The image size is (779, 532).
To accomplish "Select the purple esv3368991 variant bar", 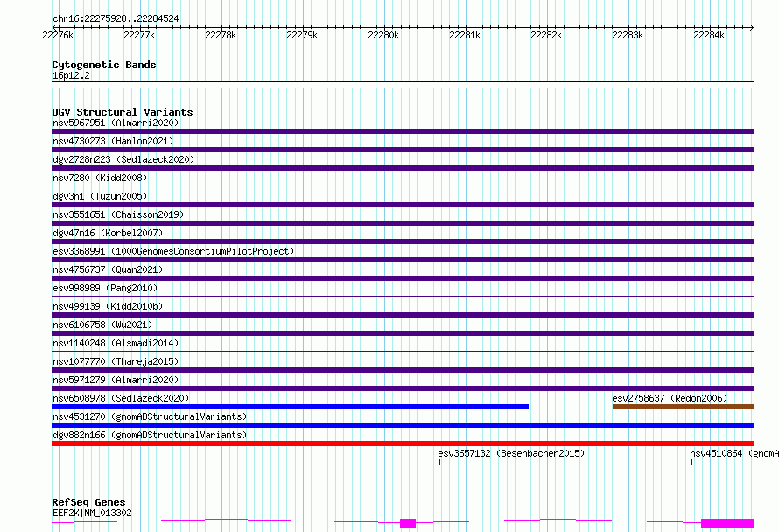I will point(403,260).
